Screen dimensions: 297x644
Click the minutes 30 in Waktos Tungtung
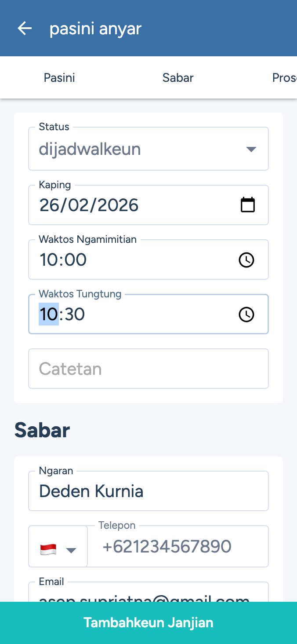click(74, 315)
